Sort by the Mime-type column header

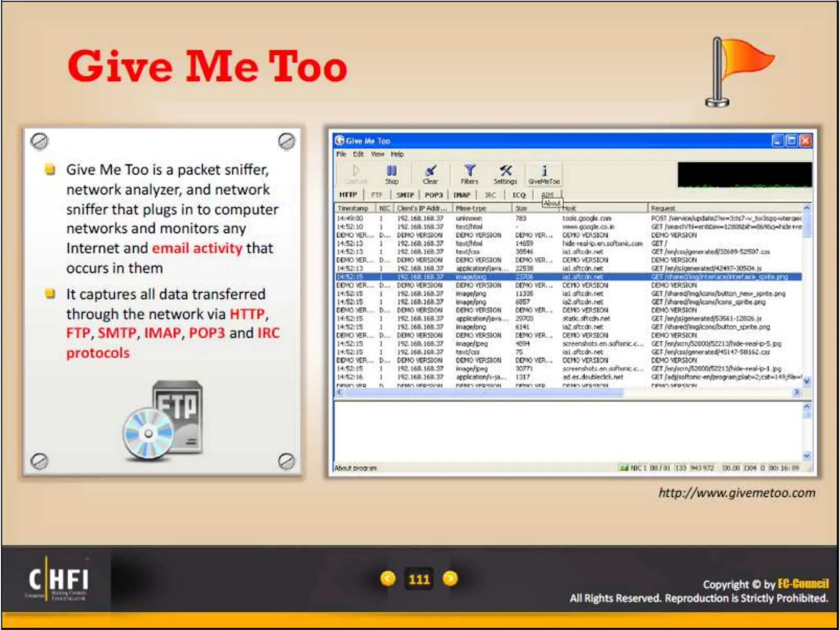tap(482, 208)
